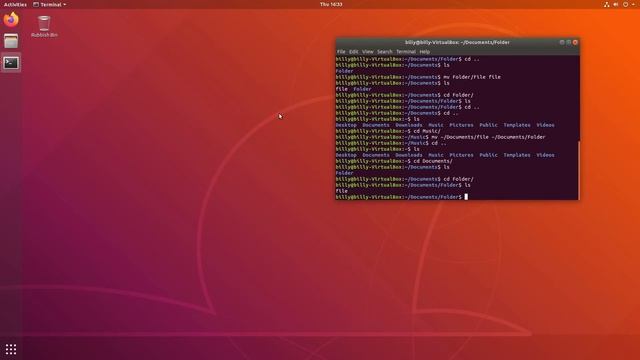The image size is (640, 360).
Task: Click 'Desktop' in the second directory listing
Action: [x=346, y=155]
